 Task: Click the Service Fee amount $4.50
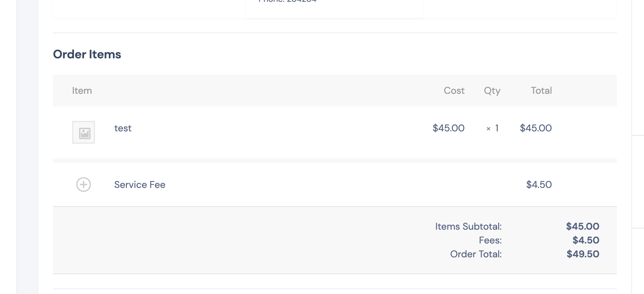coord(539,185)
